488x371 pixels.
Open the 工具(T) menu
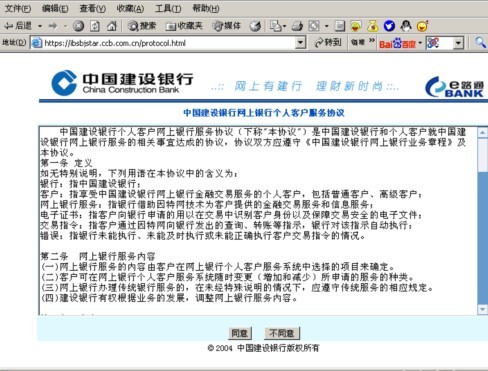[x=168, y=8]
